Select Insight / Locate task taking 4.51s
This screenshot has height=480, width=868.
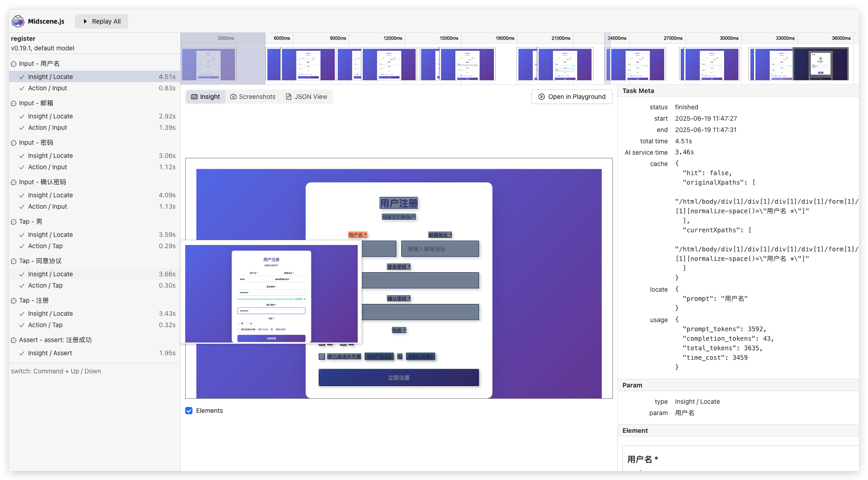(94, 77)
